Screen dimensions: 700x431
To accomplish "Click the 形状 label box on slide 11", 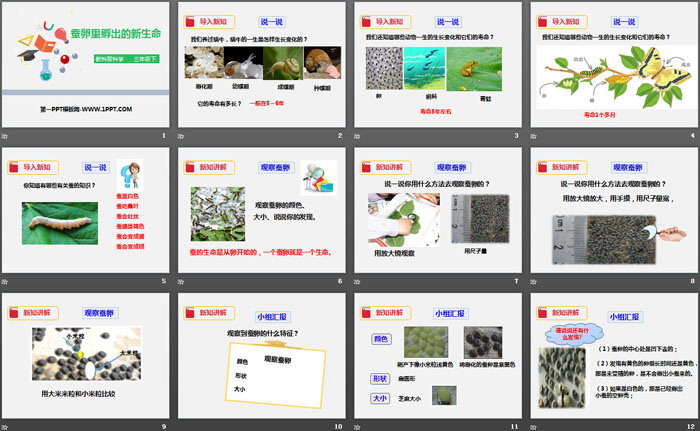I will (x=380, y=378).
